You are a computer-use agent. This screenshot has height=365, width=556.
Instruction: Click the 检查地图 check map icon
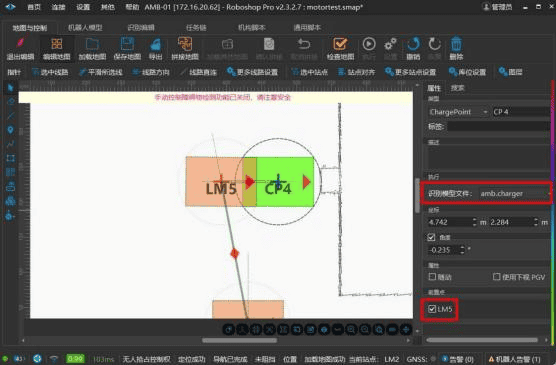(x=340, y=44)
